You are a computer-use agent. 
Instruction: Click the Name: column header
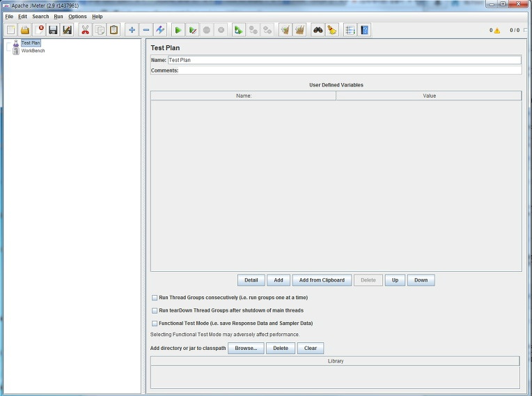(244, 96)
